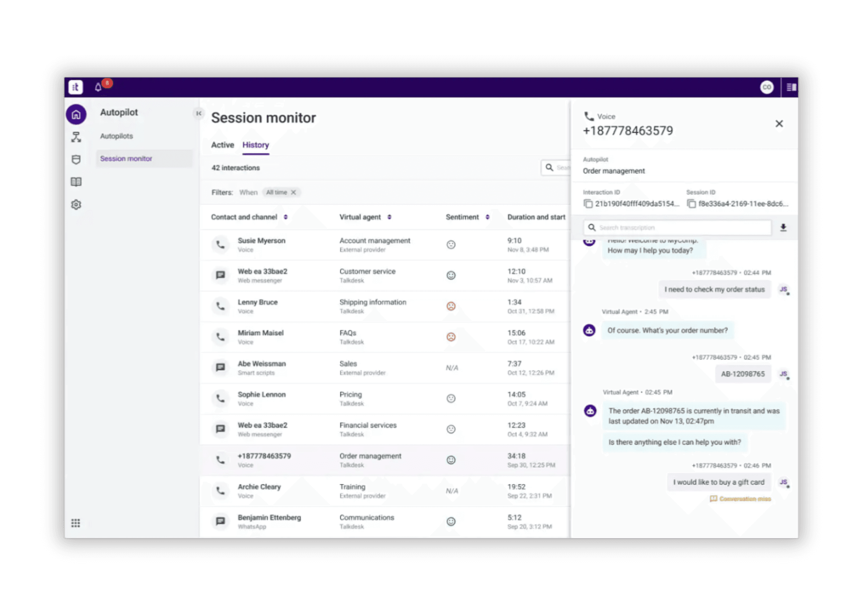This screenshot has height=616, width=863.
Task: Select the flows icon in the left sidebar
Action: pyautogui.click(x=76, y=137)
